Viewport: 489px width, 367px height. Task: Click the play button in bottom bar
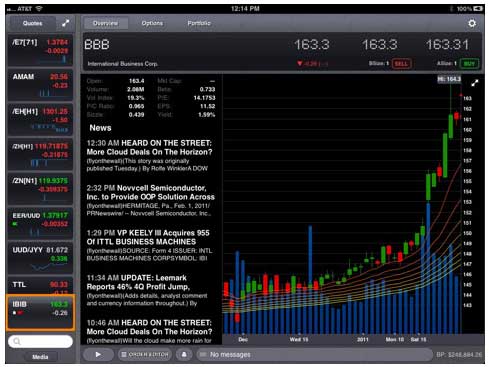point(98,354)
